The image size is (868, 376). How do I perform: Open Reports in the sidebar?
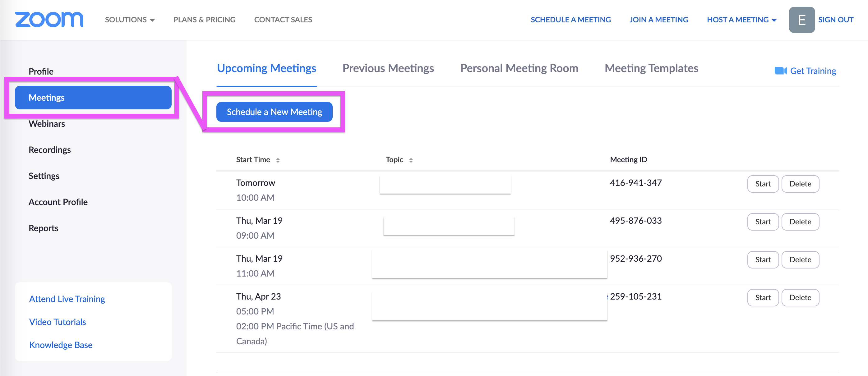[44, 228]
